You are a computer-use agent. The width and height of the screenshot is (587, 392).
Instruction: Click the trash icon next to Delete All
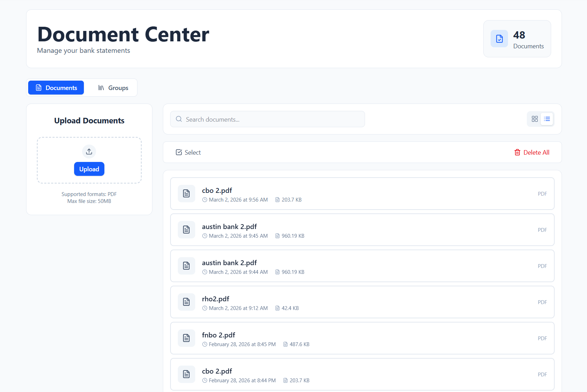pos(518,152)
